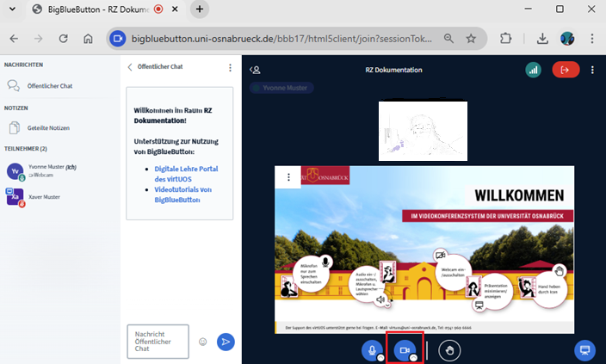Image resolution: width=606 pixels, height=364 pixels.
Task: Open browser extensions puzzle icon
Action: pyautogui.click(x=505, y=39)
